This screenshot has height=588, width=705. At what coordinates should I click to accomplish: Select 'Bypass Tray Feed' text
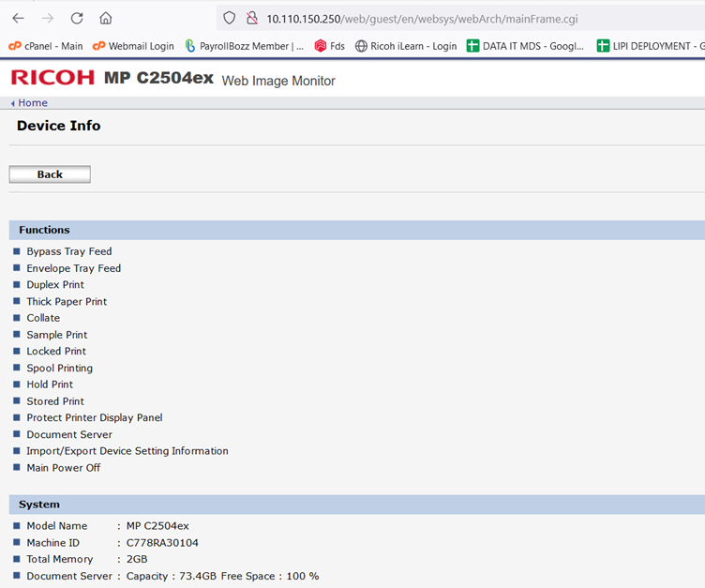pos(69,251)
